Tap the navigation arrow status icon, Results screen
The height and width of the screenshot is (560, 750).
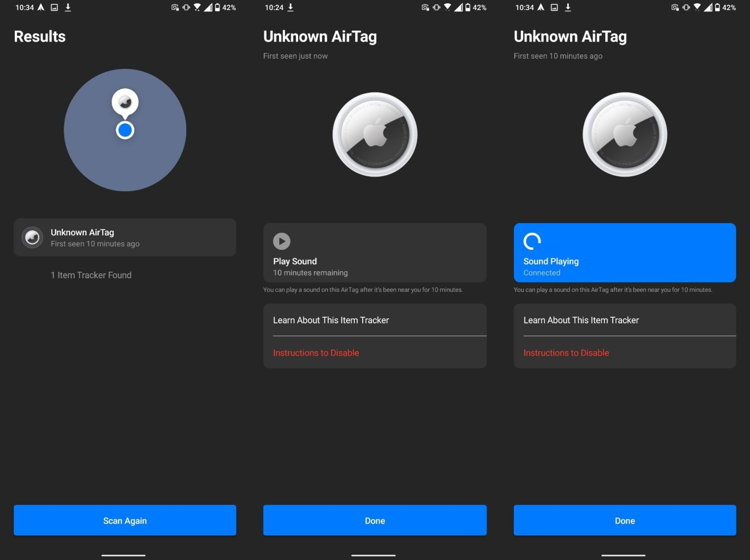tap(41, 7)
